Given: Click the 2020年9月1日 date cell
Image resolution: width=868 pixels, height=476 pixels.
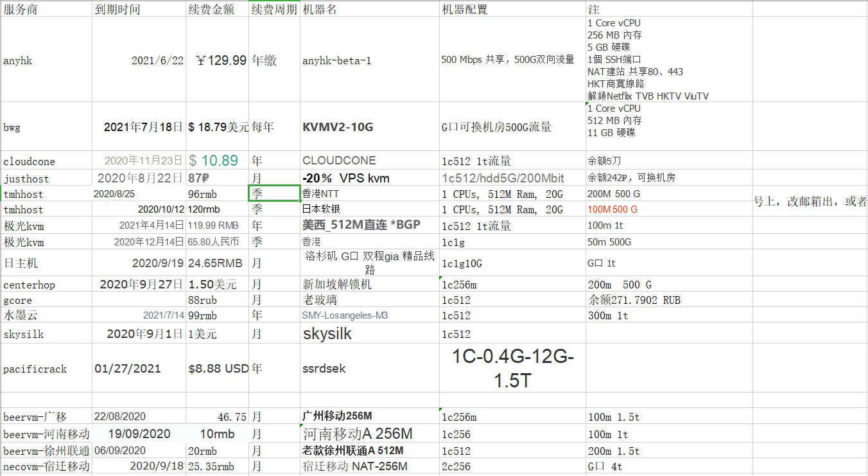Looking at the screenshot, I should point(139,333).
